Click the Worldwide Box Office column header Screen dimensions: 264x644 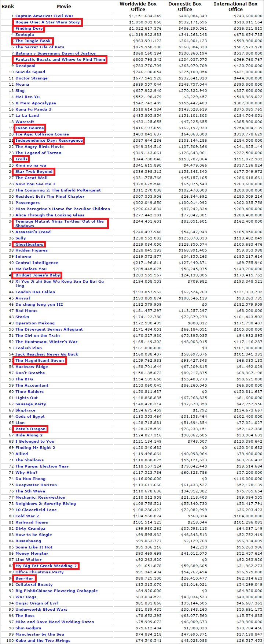pyautogui.click(x=138, y=7)
